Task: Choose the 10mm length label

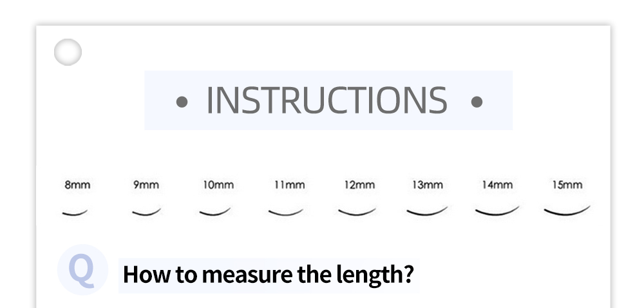Action: click(x=218, y=185)
